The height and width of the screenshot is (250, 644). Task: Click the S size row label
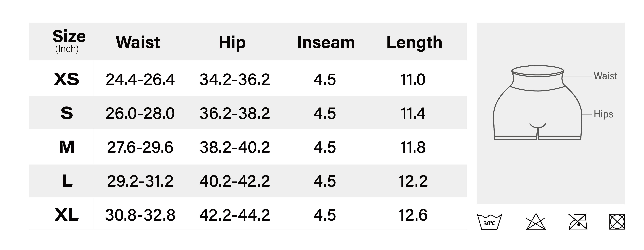coord(67,113)
